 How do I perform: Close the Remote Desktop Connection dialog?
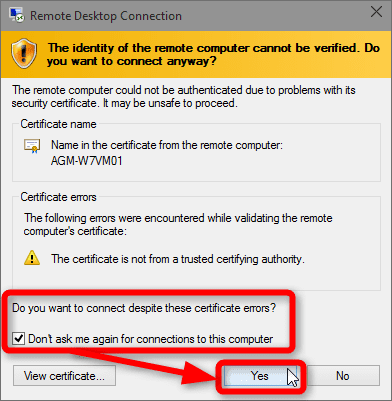[376, 12]
